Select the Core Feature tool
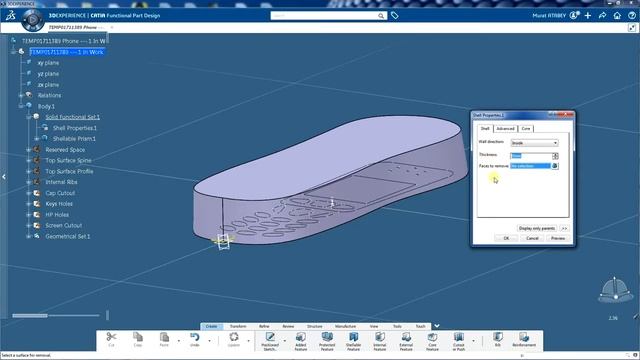 point(432,340)
